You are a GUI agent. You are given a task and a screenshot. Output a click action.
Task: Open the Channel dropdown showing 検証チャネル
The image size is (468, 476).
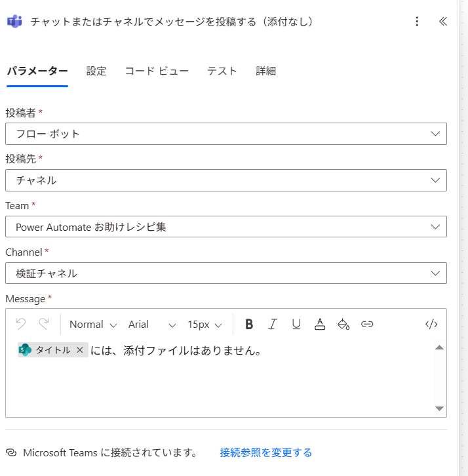pyautogui.click(x=226, y=273)
